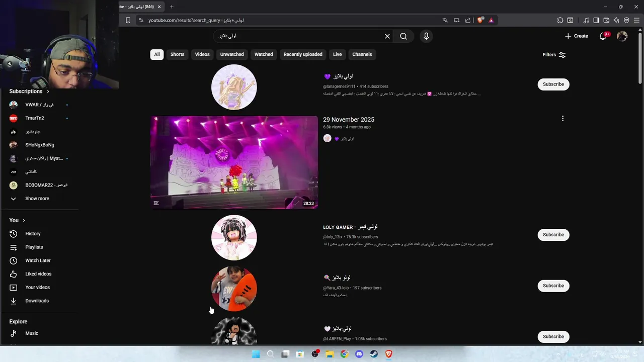Image resolution: width=644 pixels, height=362 pixels.
Task: Open the media control music note icon
Action: click(x=586, y=20)
